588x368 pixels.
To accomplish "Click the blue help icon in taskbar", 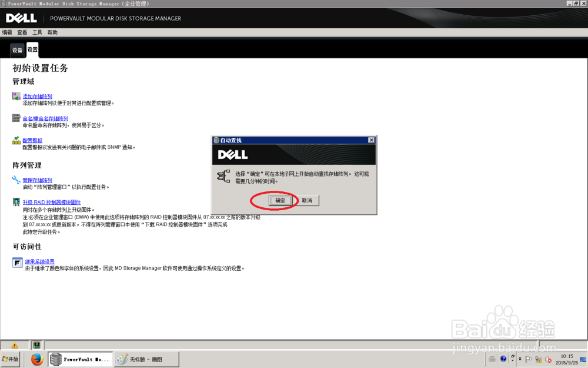I will tap(503, 359).
